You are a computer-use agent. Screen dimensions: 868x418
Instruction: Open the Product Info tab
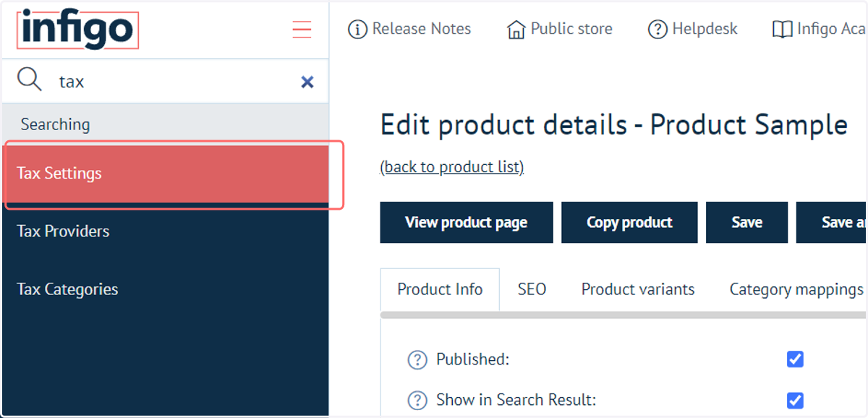(x=440, y=289)
